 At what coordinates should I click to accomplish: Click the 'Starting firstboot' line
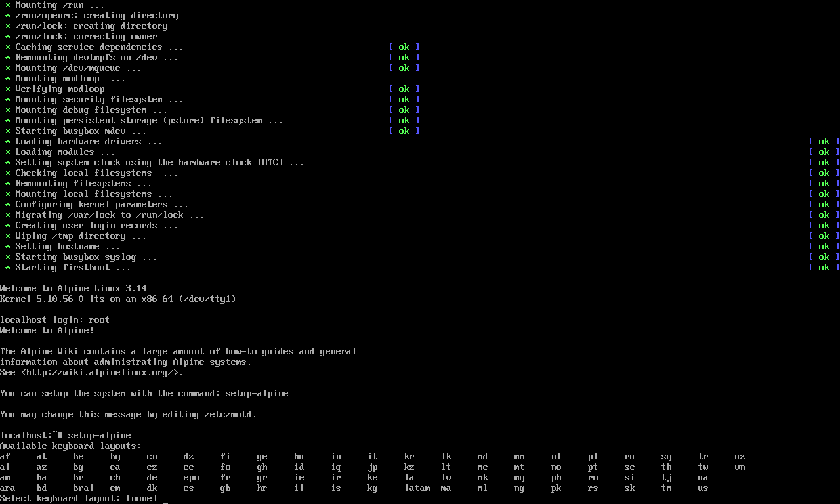[68, 268]
